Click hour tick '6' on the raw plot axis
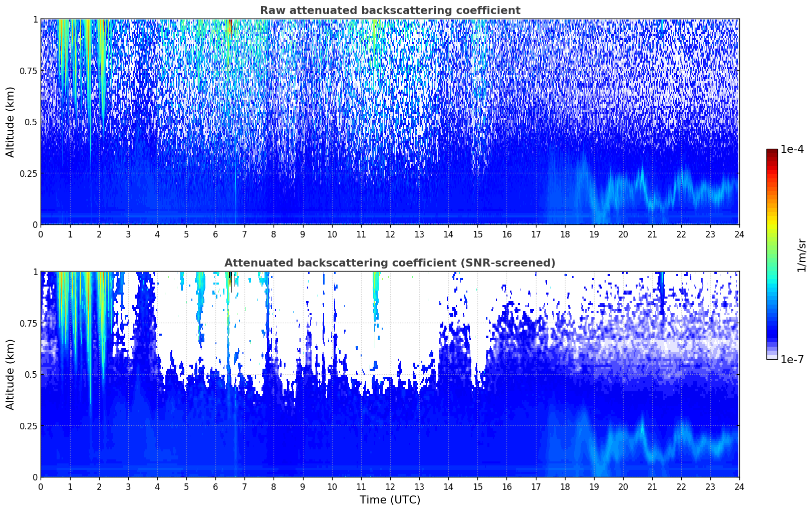The height and width of the screenshot is (511, 812). tap(215, 234)
